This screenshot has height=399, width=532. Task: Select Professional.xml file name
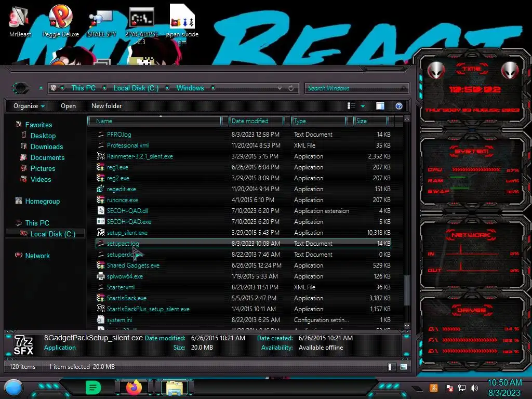128,145
